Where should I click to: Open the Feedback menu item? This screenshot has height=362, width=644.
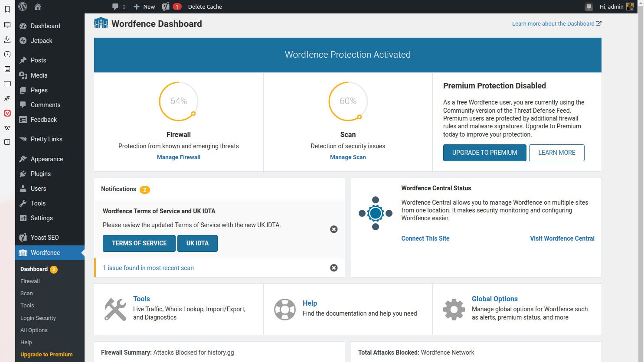pos(50,120)
